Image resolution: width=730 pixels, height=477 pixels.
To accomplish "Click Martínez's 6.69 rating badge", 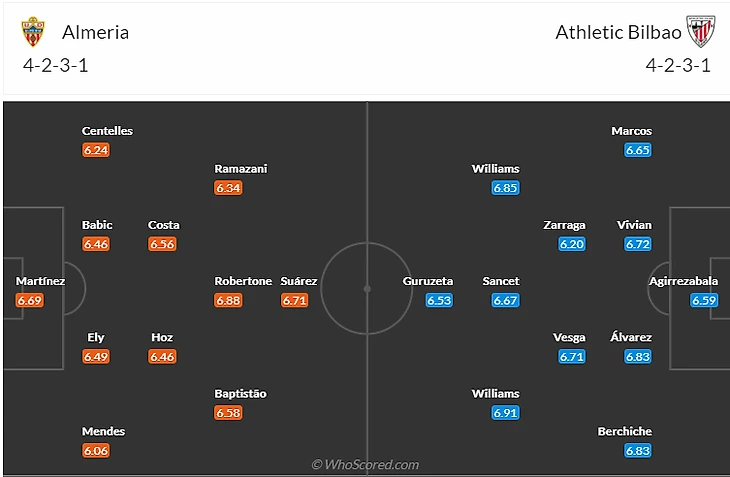I will (x=31, y=300).
